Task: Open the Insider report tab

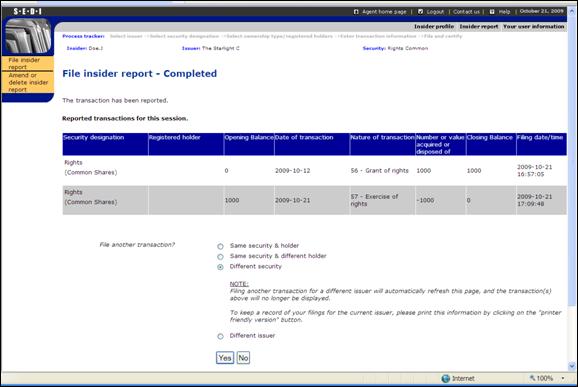Action: click(x=478, y=27)
